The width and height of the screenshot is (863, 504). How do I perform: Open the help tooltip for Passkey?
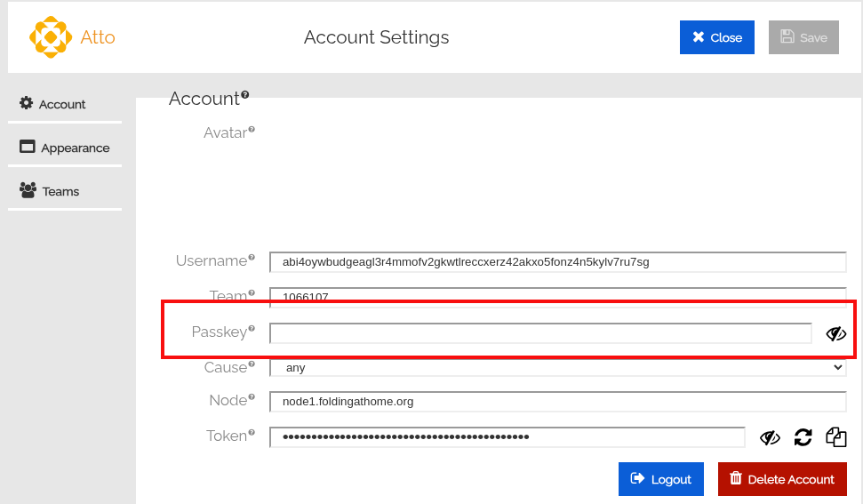point(252,329)
